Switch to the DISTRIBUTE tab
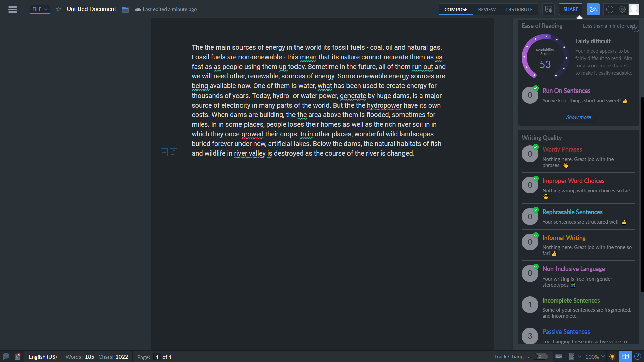This screenshot has width=644, height=362. click(519, 9)
